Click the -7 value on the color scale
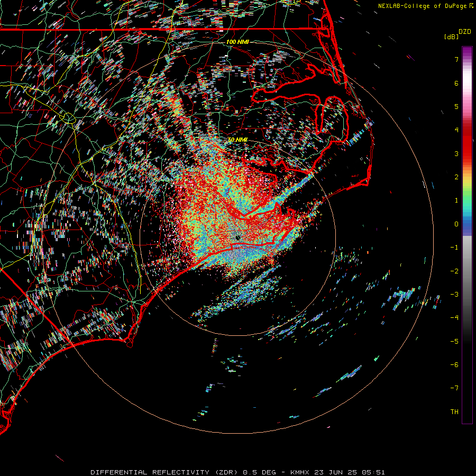Image resolution: width=476 pixels, height=476 pixels. (x=454, y=388)
